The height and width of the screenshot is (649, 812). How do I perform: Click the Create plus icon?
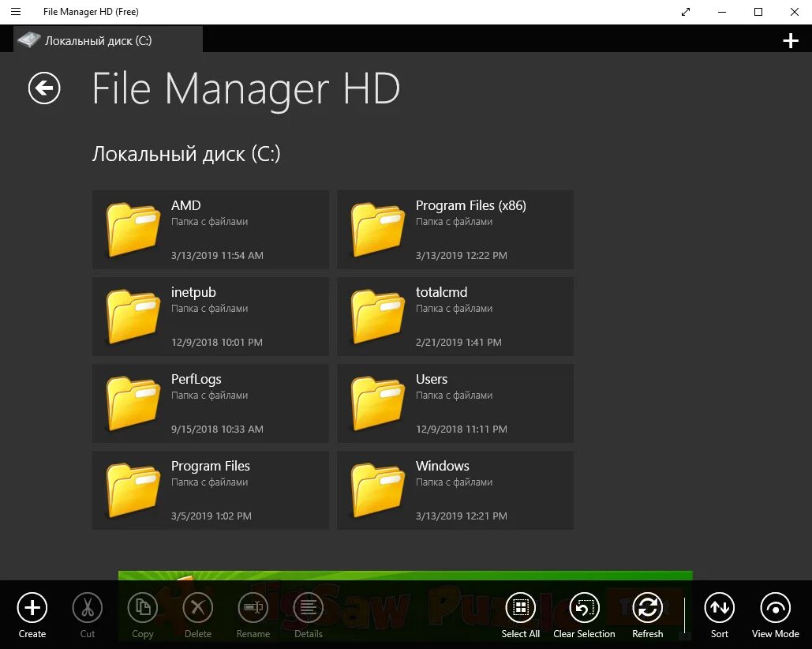coord(32,608)
